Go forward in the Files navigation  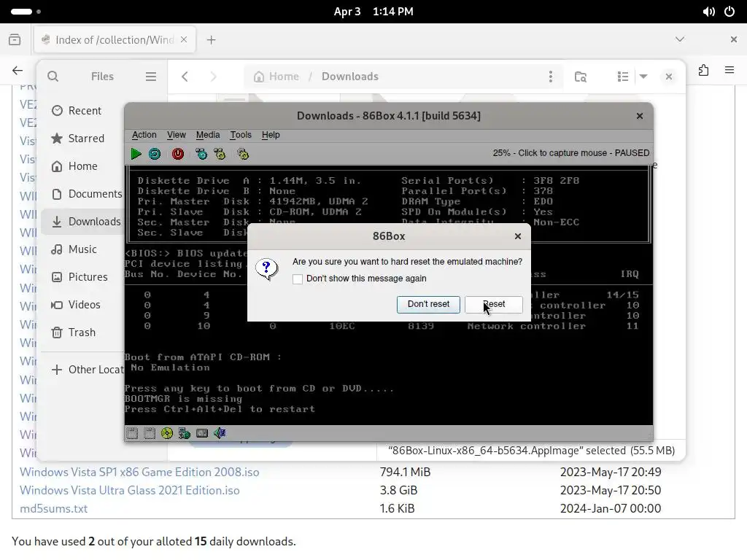(x=213, y=76)
